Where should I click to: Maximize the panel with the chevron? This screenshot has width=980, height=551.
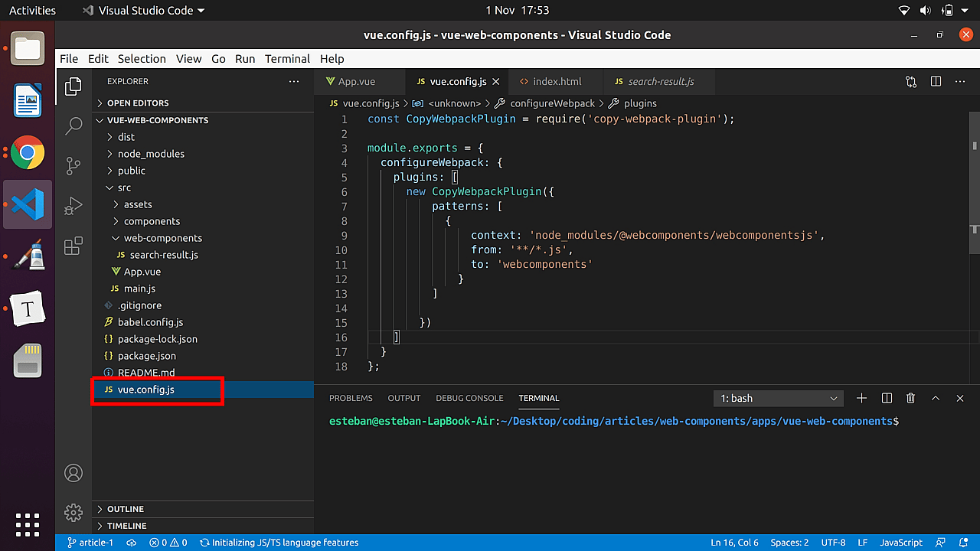click(x=935, y=398)
